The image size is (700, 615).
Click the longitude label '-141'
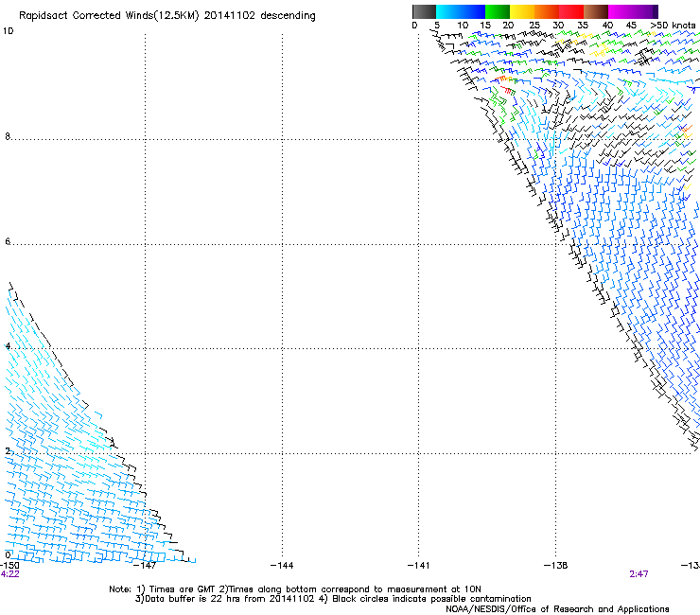tap(419, 566)
